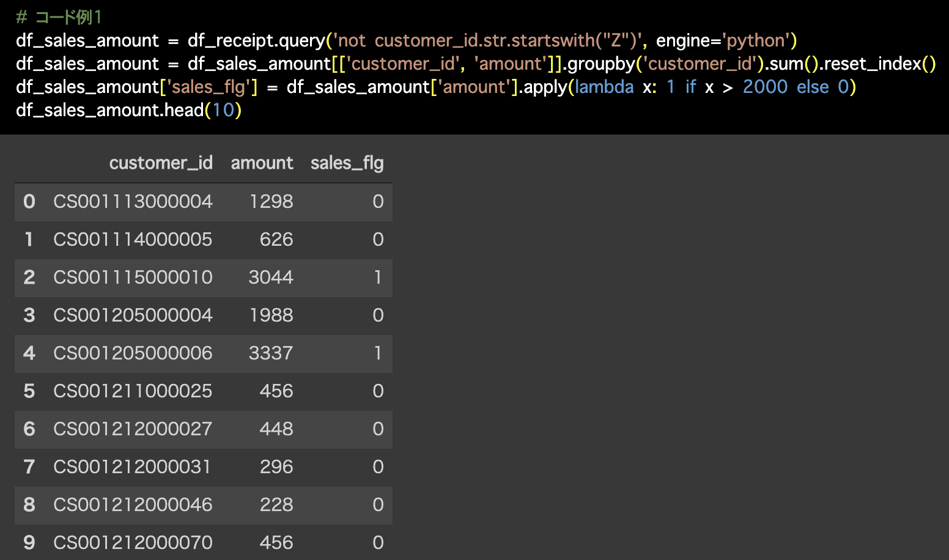Viewport: 949px width, 560px height.
Task: Click amount value 3044
Action: [x=271, y=278]
